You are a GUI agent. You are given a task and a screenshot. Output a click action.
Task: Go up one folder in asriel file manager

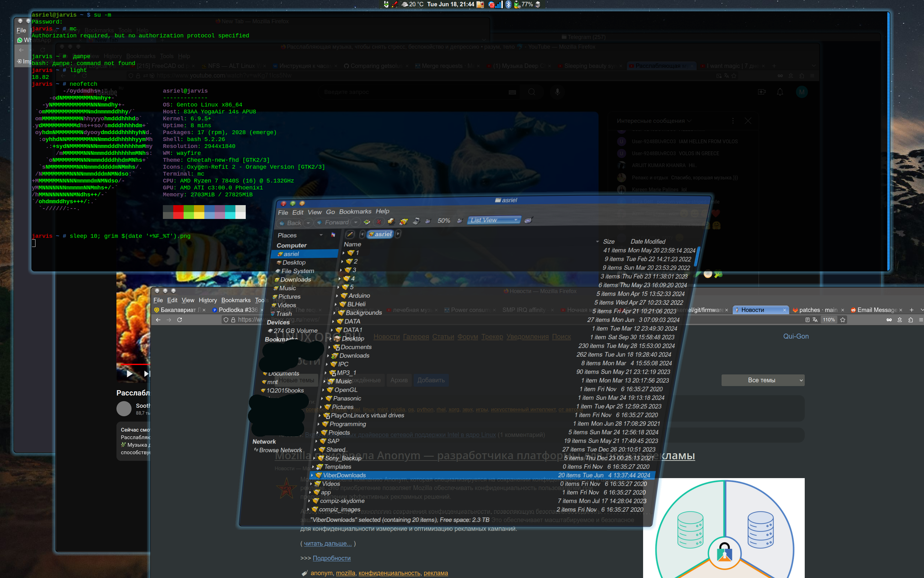367,222
